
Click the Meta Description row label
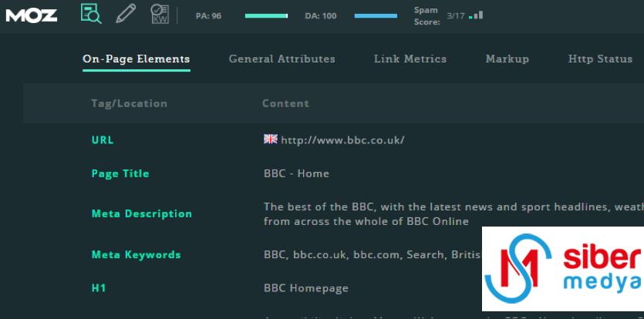(x=142, y=214)
